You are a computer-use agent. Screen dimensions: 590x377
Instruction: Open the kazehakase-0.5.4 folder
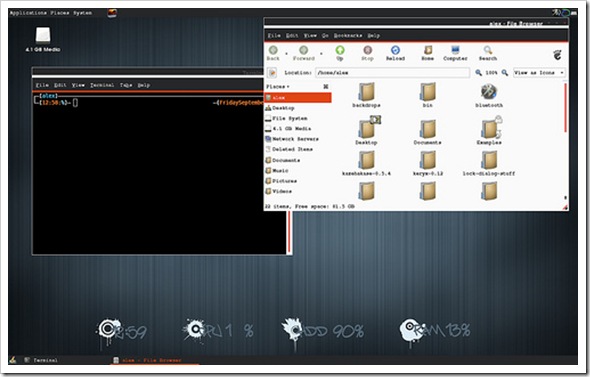tap(366, 163)
